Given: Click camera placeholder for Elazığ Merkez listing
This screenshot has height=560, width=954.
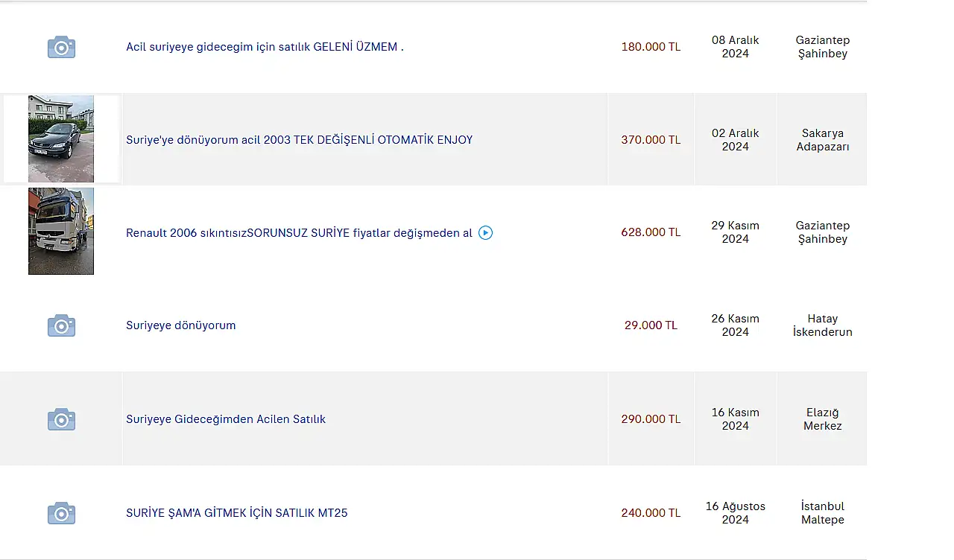Looking at the screenshot, I should (61, 419).
